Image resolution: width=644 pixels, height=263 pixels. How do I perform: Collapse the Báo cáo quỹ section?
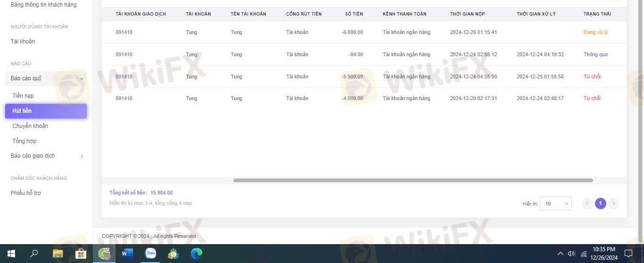(x=46, y=78)
